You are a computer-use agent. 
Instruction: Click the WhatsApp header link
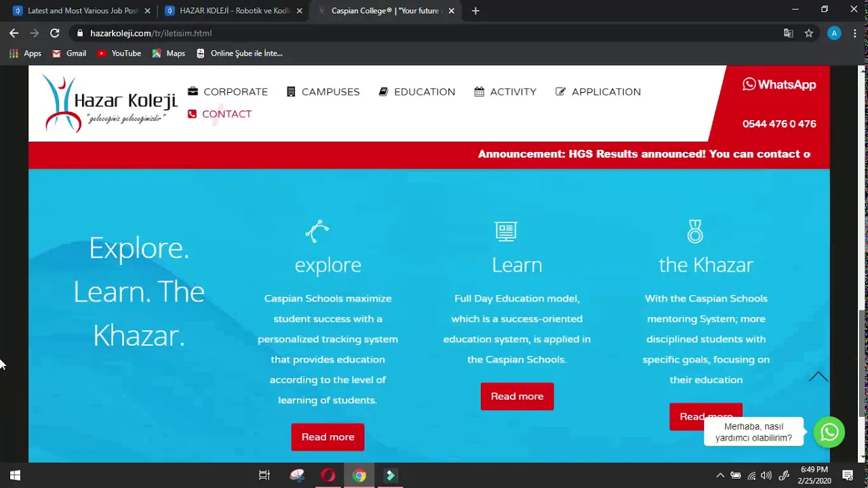click(x=779, y=85)
